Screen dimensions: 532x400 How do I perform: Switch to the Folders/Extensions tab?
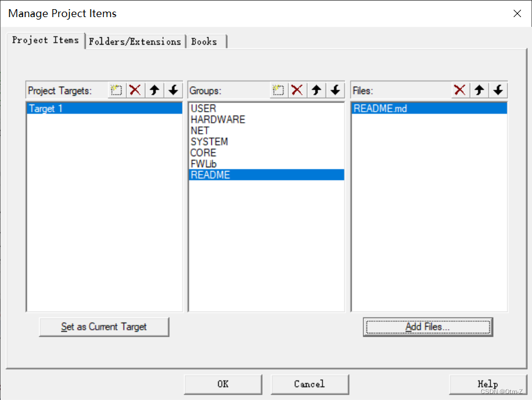pos(136,42)
